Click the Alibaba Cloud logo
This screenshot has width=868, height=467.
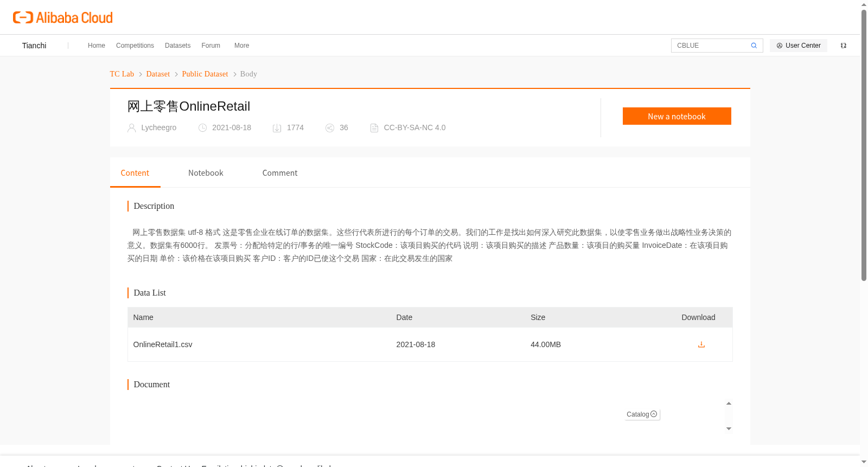pos(63,17)
